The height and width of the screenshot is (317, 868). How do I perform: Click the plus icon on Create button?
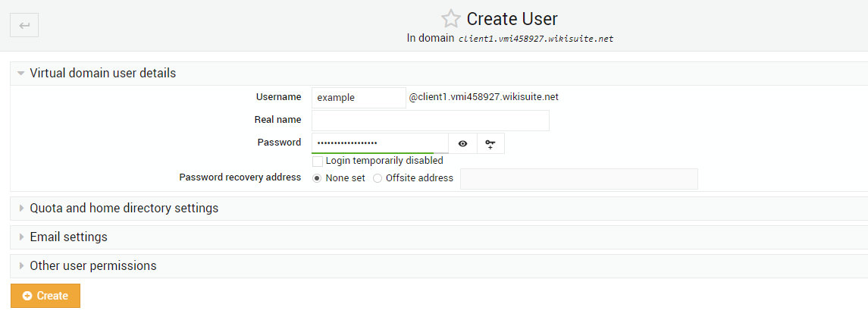27,296
